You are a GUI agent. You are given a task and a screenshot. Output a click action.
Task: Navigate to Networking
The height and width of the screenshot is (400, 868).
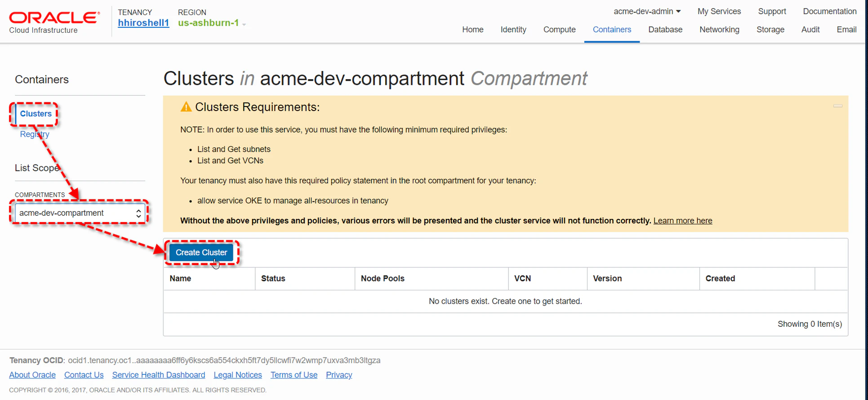click(x=719, y=30)
